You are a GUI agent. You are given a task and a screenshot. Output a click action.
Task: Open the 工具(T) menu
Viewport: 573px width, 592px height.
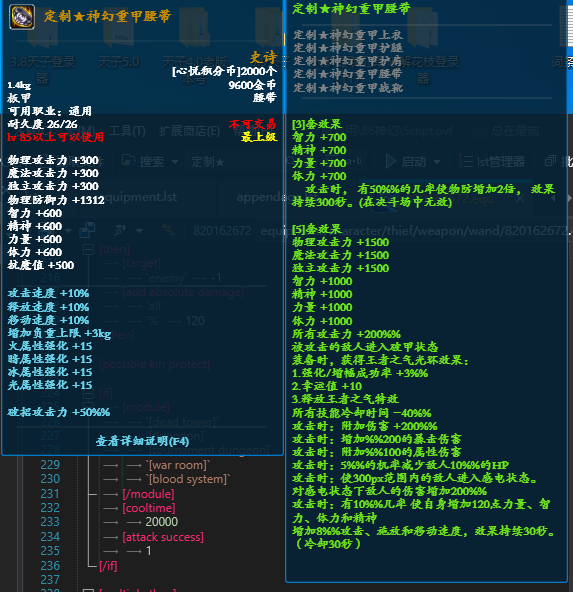click(127, 131)
